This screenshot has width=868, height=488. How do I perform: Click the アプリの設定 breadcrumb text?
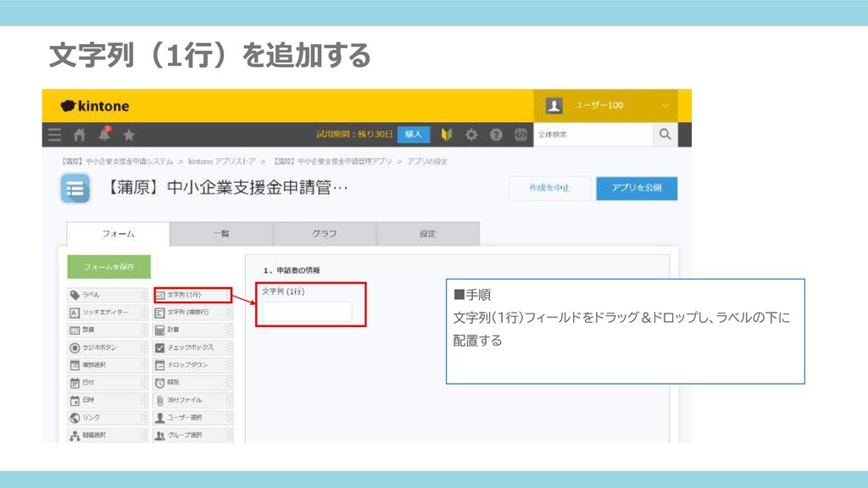click(427, 162)
